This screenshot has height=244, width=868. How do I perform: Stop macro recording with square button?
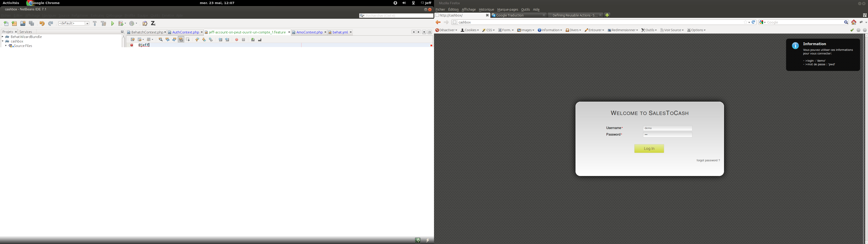click(x=244, y=40)
